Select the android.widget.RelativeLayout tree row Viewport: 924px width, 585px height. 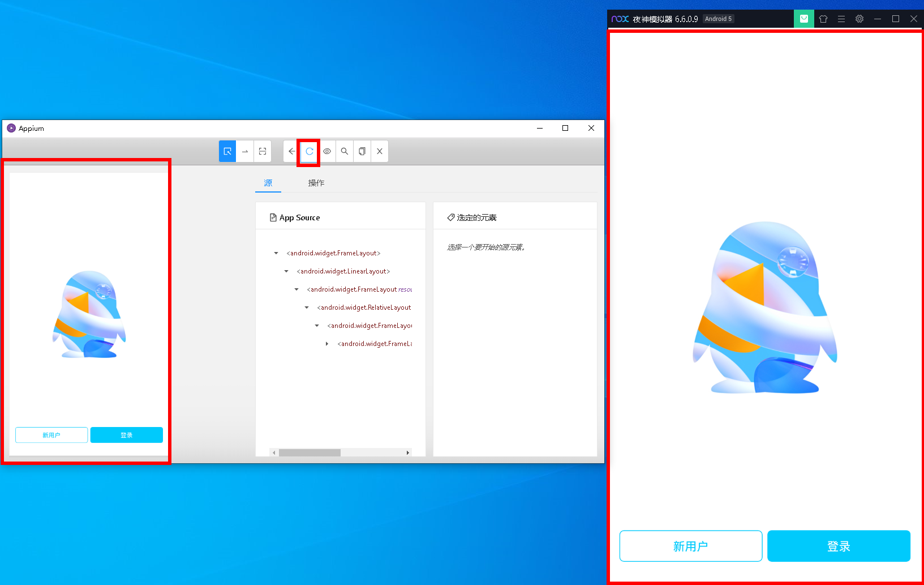(x=364, y=308)
